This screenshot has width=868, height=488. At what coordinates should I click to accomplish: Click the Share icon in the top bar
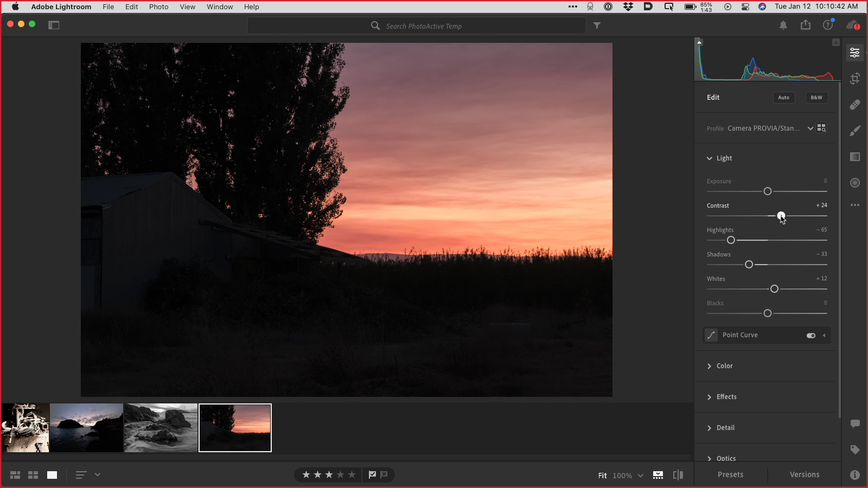click(806, 25)
